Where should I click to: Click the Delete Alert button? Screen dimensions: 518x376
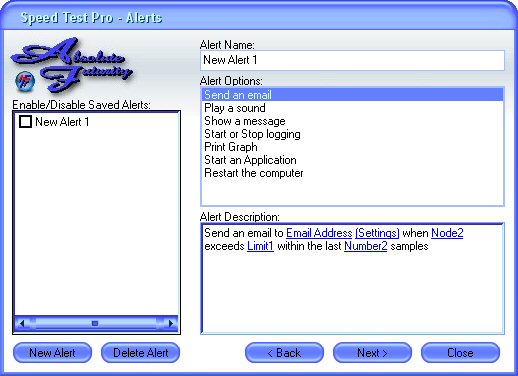tap(140, 353)
